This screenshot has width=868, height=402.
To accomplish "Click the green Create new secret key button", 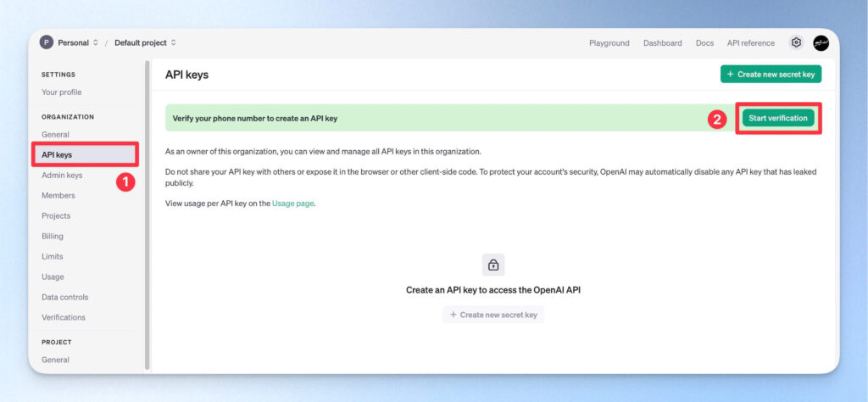I will pyautogui.click(x=771, y=74).
